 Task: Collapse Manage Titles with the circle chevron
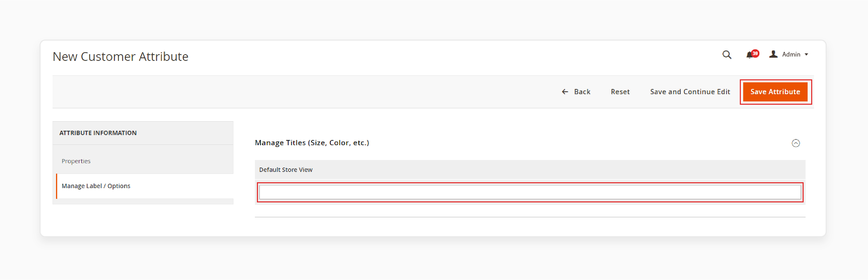(795, 143)
